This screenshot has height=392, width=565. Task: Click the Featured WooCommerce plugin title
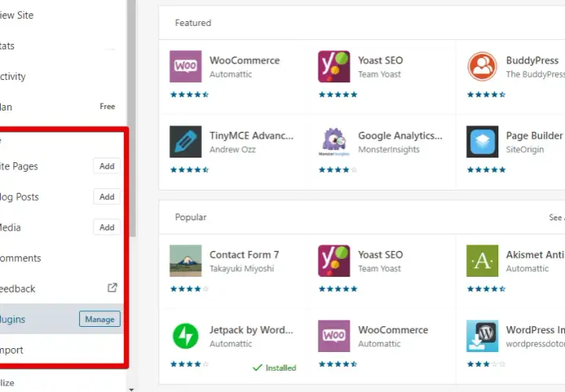tap(245, 60)
